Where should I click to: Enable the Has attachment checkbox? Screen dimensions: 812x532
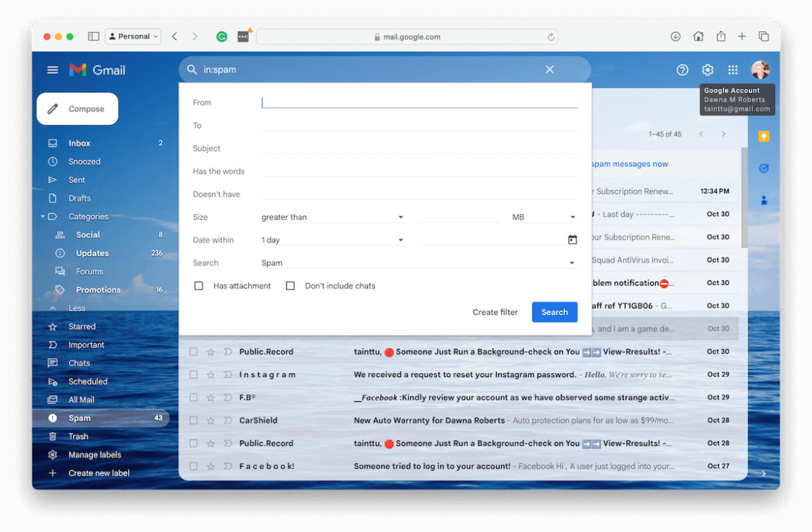point(198,286)
